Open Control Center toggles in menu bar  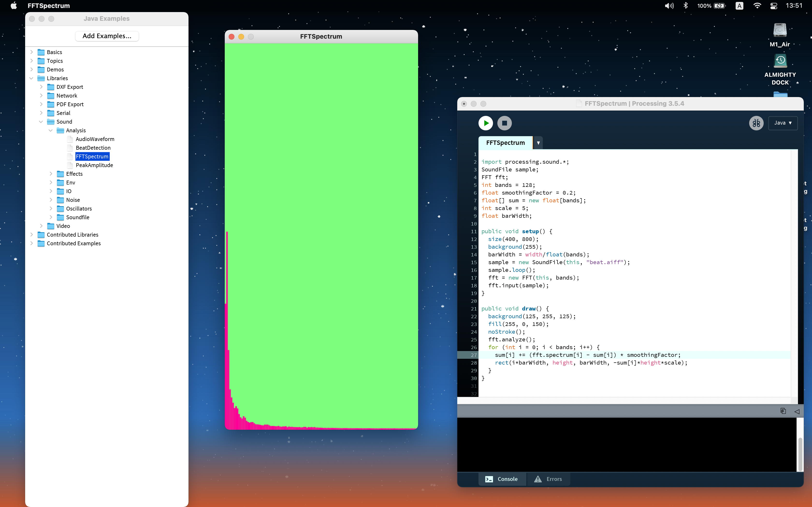click(x=774, y=6)
